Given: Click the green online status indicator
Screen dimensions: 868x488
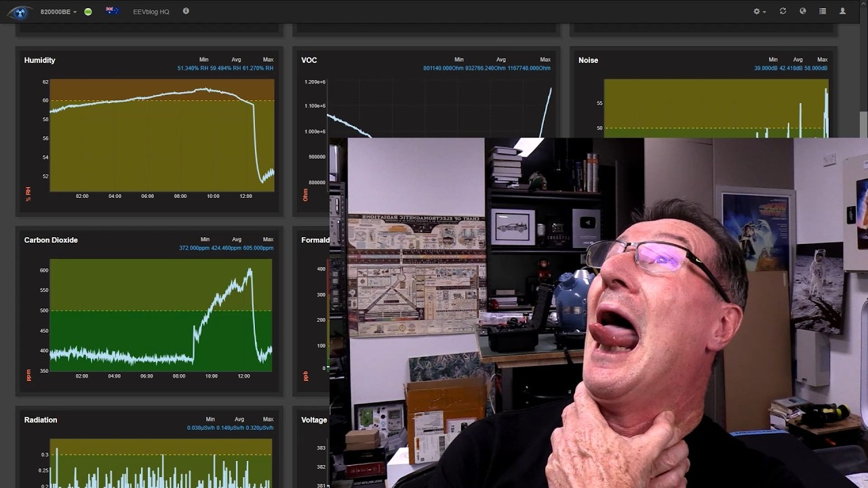Looking at the screenshot, I should [x=88, y=12].
